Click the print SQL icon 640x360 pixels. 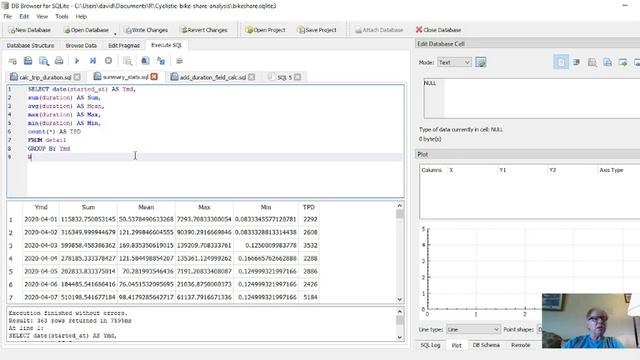(59, 61)
